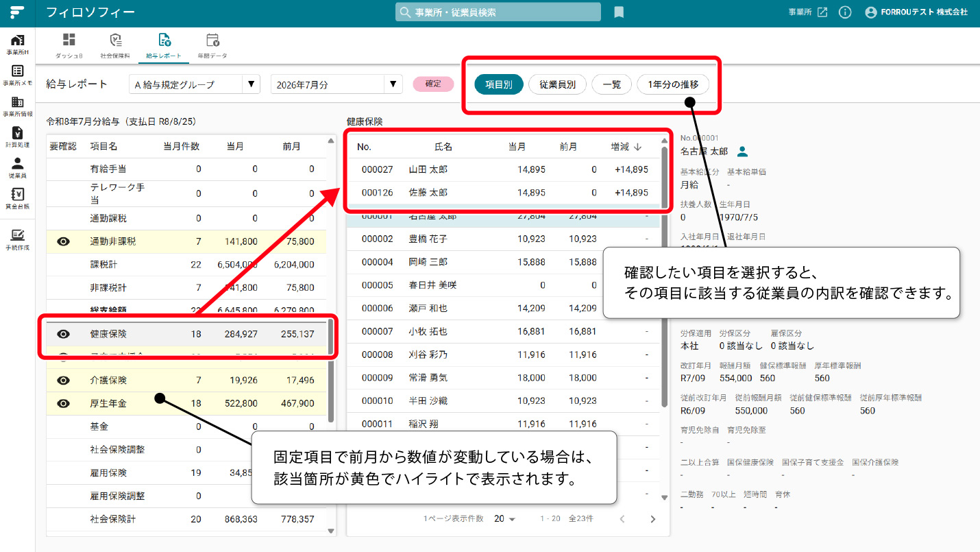
Task: Select the 雇用保険調整 row
Action: (x=186, y=496)
